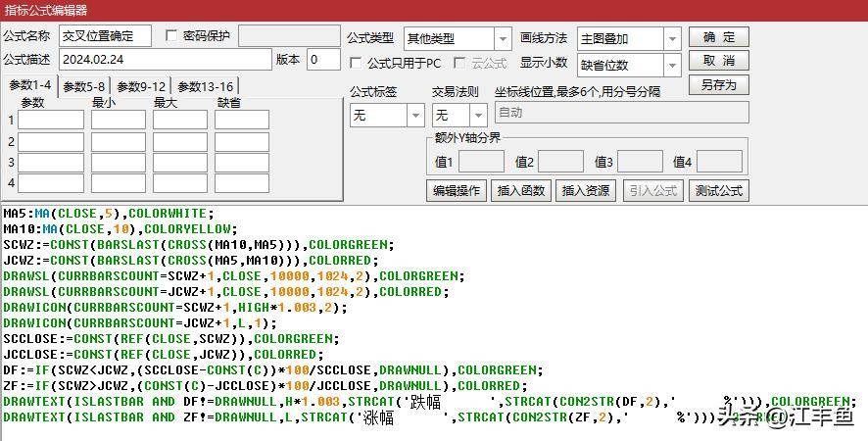Click the JCWZ:=CONST code line
Viewport: 868px width, 441px height.
click(191, 260)
